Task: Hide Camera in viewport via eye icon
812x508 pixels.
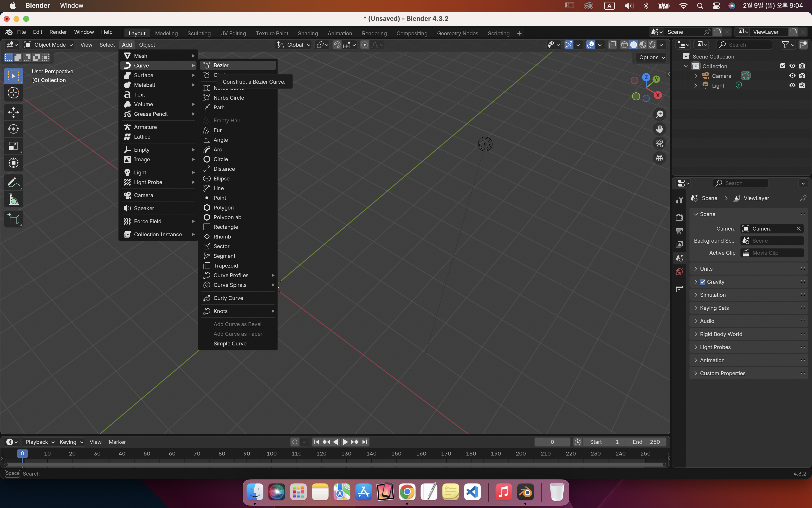Action: pyautogui.click(x=792, y=75)
